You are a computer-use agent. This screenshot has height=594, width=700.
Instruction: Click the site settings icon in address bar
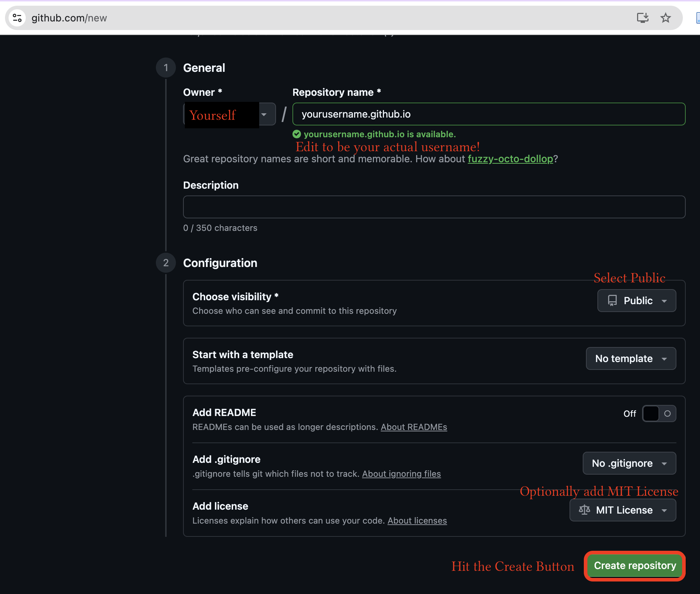pyautogui.click(x=17, y=18)
